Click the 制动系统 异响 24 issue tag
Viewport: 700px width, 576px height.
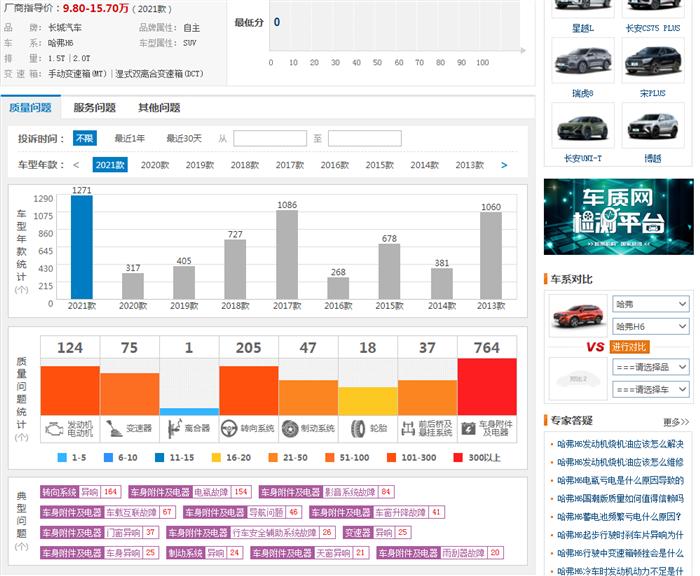point(205,553)
